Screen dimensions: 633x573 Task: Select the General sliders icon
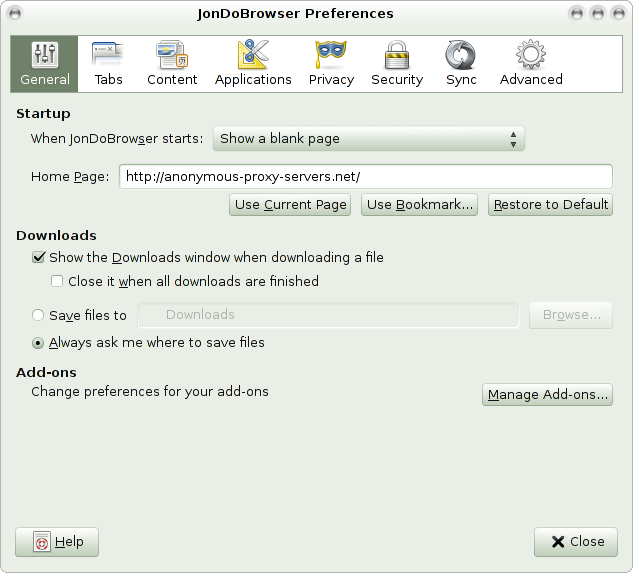[x=45, y=55]
